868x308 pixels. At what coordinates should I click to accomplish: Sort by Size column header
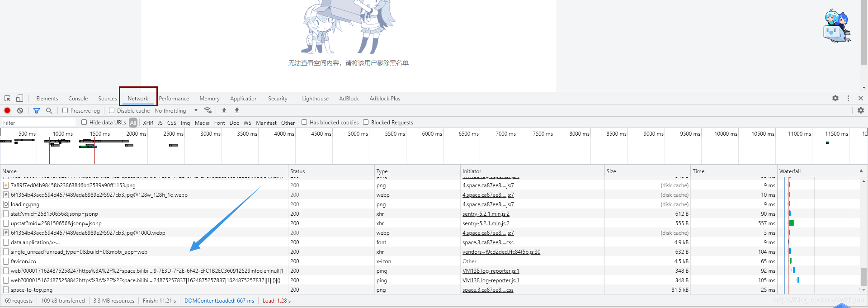[647, 171]
